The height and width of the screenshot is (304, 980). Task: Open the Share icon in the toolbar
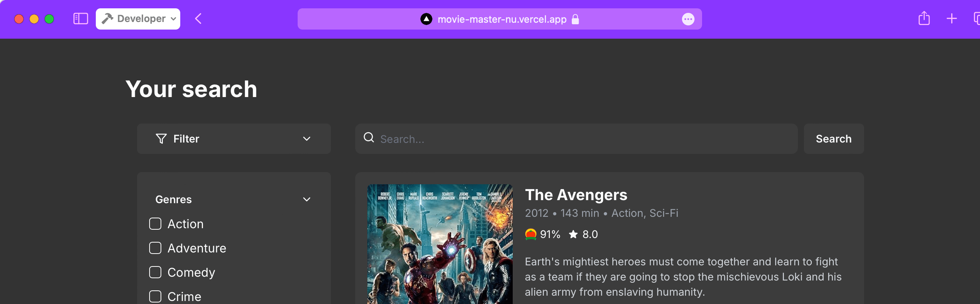(x=924, y=18)
